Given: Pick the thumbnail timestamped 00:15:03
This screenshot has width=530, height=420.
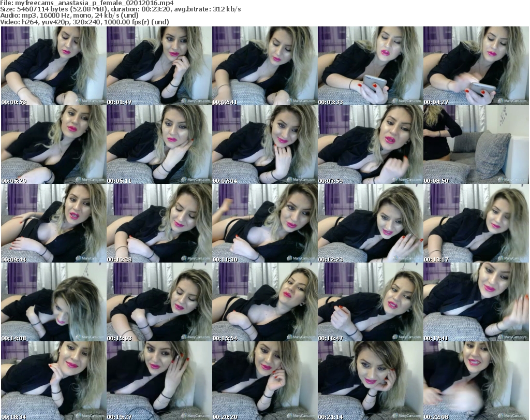Looking at the screenshot, I should 159,301.
